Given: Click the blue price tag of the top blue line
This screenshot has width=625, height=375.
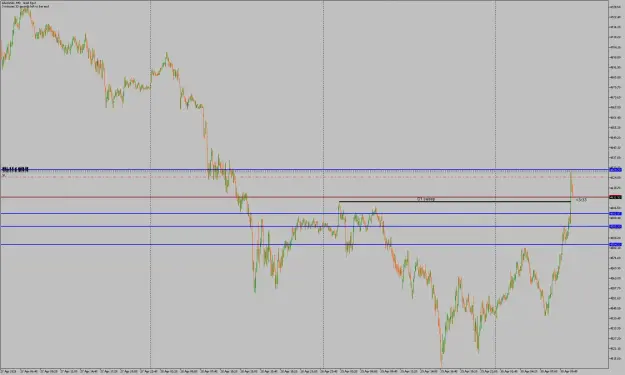Looking at the screenshot, I should (x=615, y=170).
